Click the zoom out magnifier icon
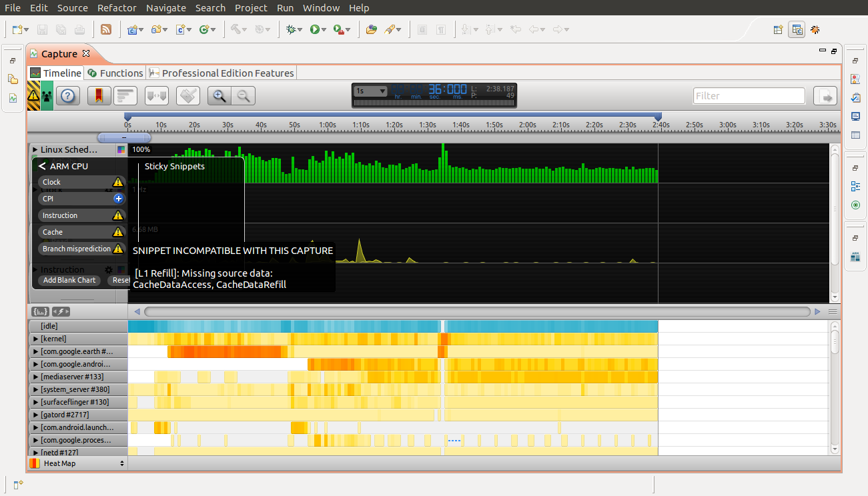The image size is (868, 496). click(x=244, y=96)
